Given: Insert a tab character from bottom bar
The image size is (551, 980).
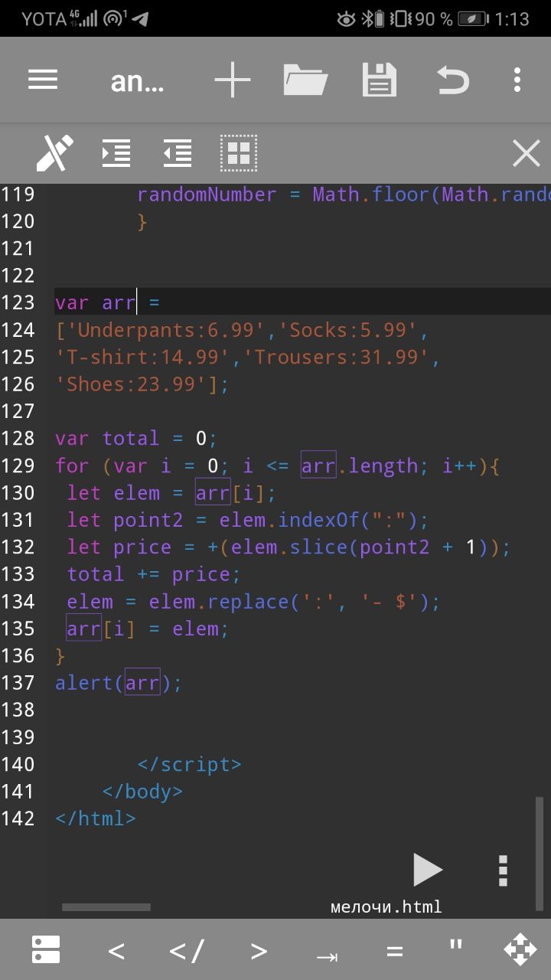Looking at the screenshot, I should click(x=328, y=956).
